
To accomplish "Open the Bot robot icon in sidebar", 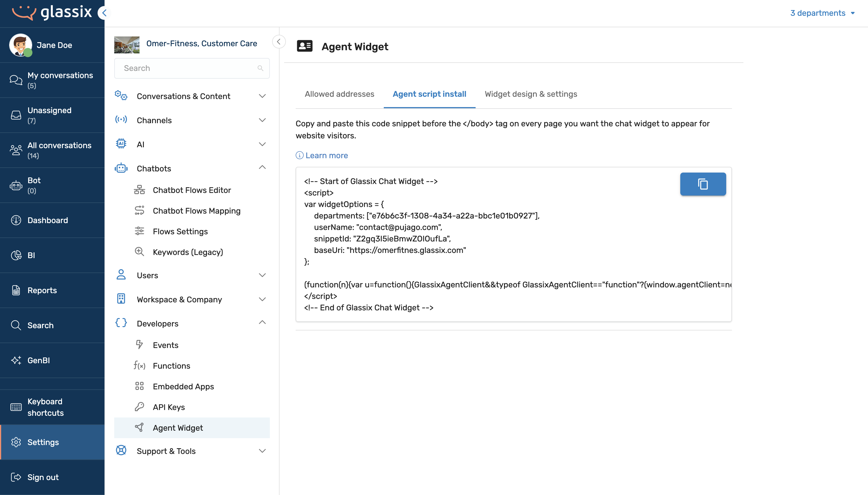I will pyautogui.click(x=16, y=185).
